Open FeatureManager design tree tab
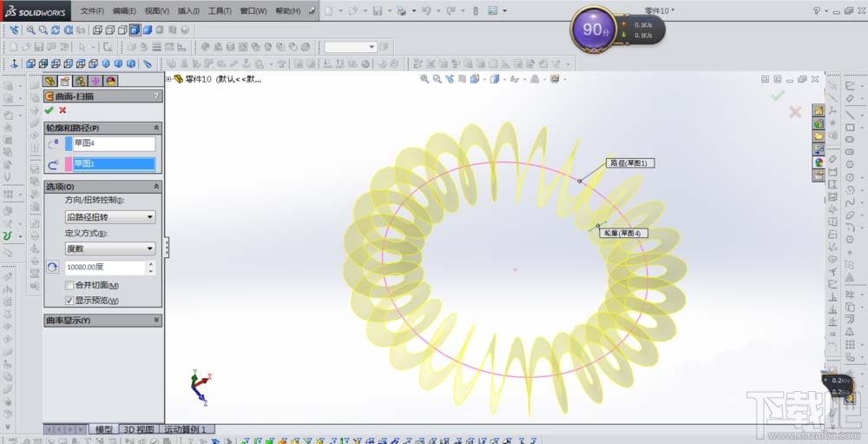Screen dimensions: 868x444 49,81
